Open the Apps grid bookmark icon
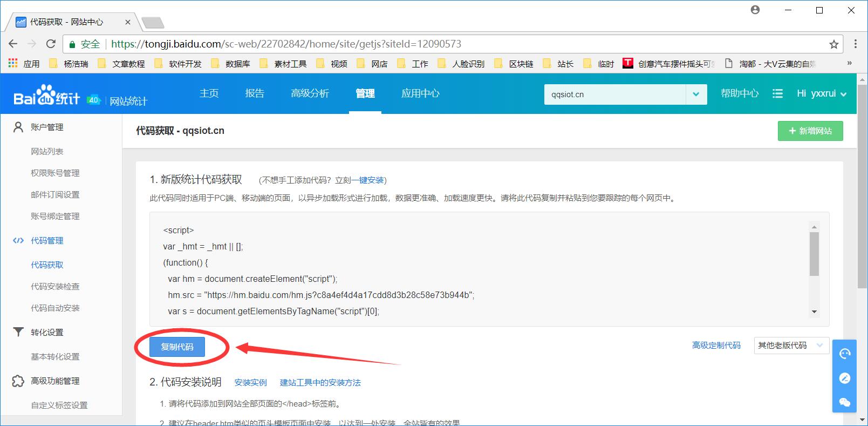This screenshot has height=426, width=868. click(x=13, y=63)
